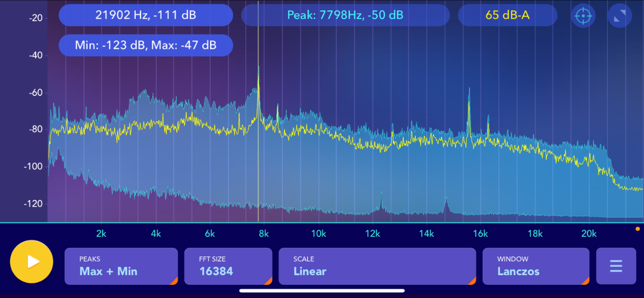Open the Peaks Max + Min dropdown

point(121,266)
